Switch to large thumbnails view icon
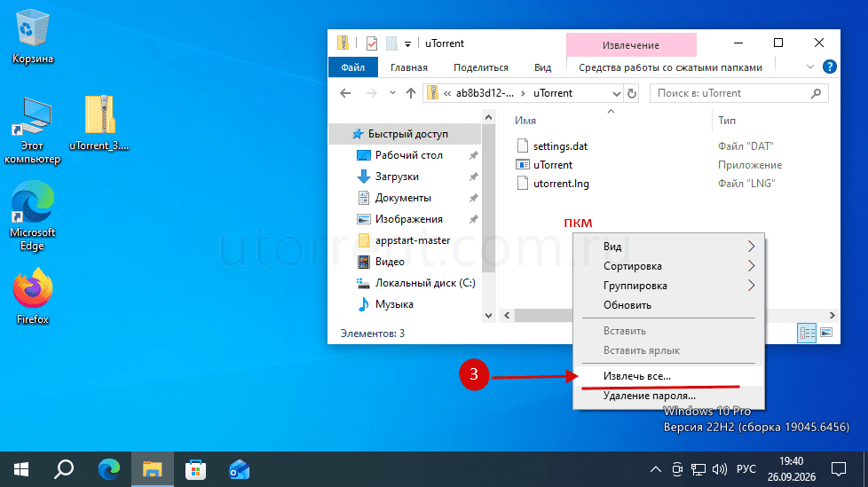 [826, 333]
